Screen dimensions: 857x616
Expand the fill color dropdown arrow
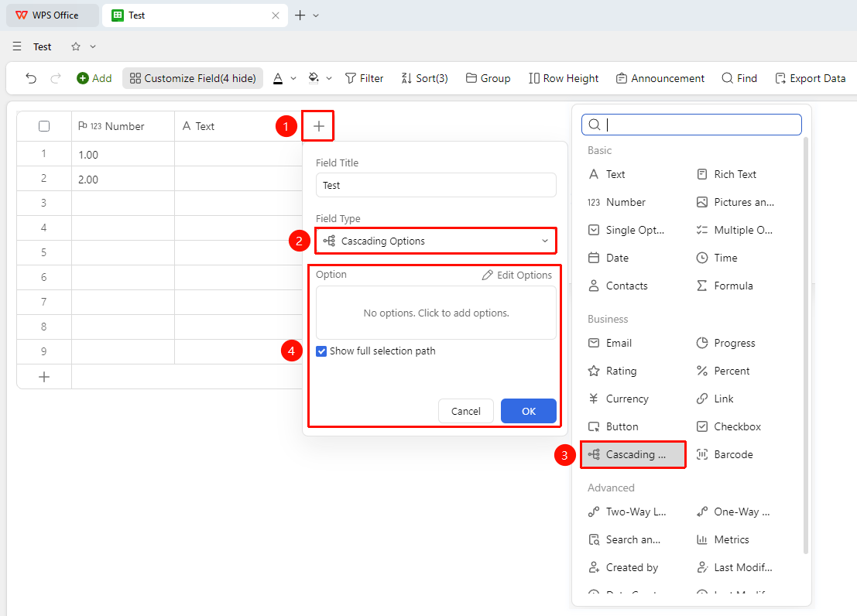(x=329, y=78)
